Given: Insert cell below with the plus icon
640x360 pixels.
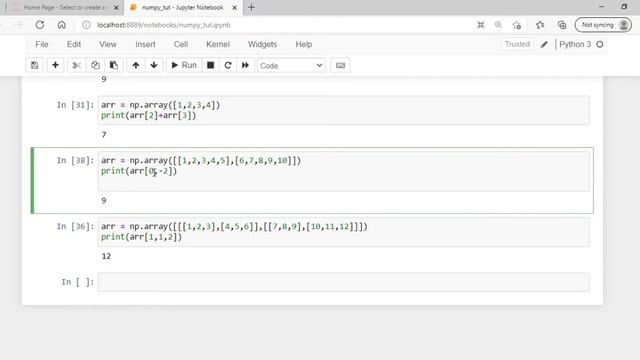Looking at the screenshot, I should coord(56,65).
